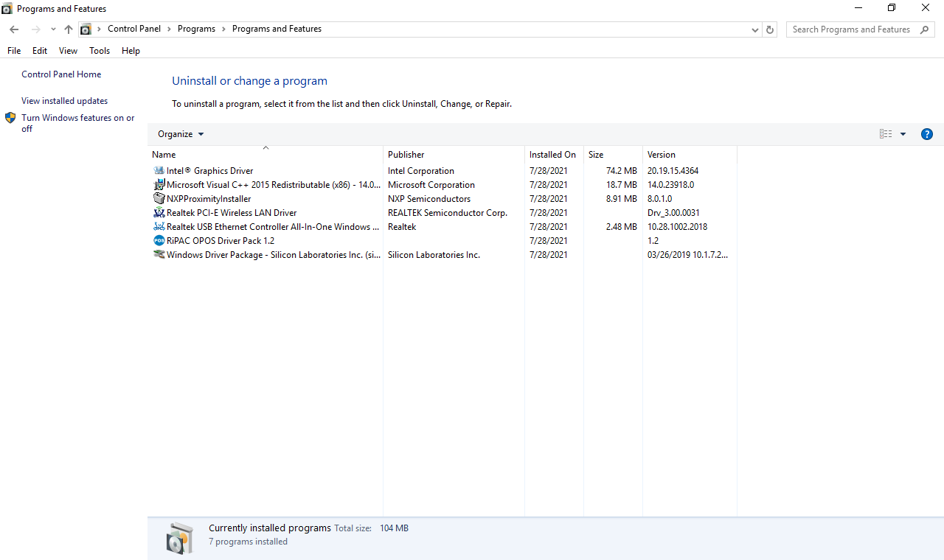
Task: Click the Intel Graphics Driver row icon
Action: [x=159, y=171]
